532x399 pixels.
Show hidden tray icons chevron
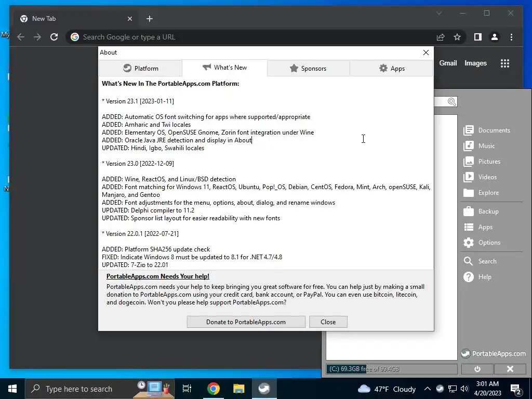point(428,389)
